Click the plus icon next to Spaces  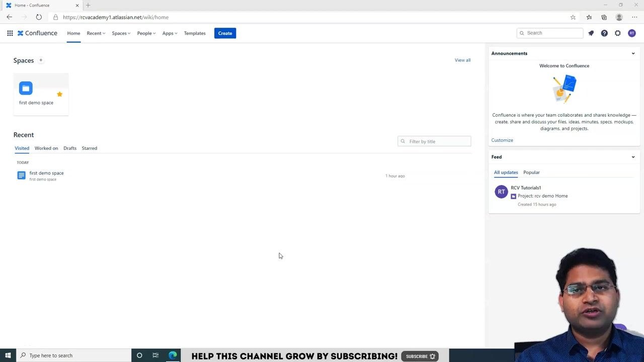pos(41,60)
